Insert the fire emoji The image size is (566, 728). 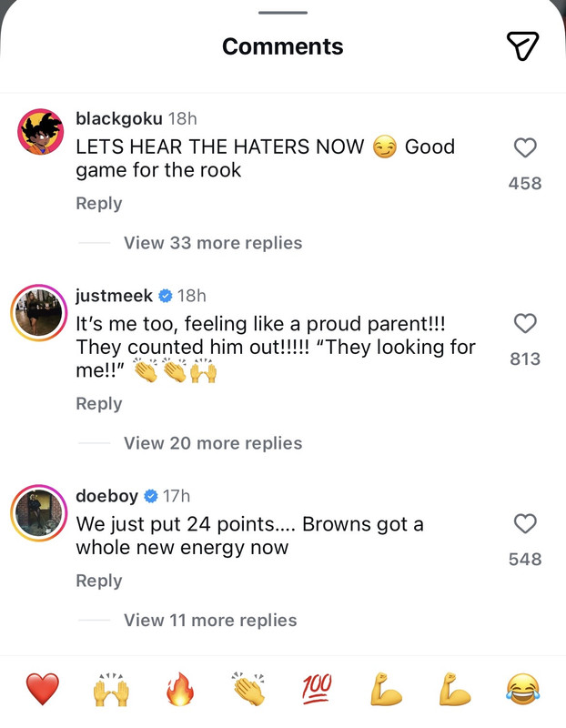[x=179, y=689]
